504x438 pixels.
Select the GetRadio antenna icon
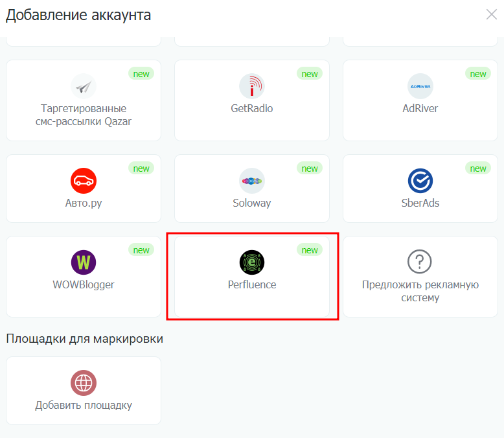point(252,86)
